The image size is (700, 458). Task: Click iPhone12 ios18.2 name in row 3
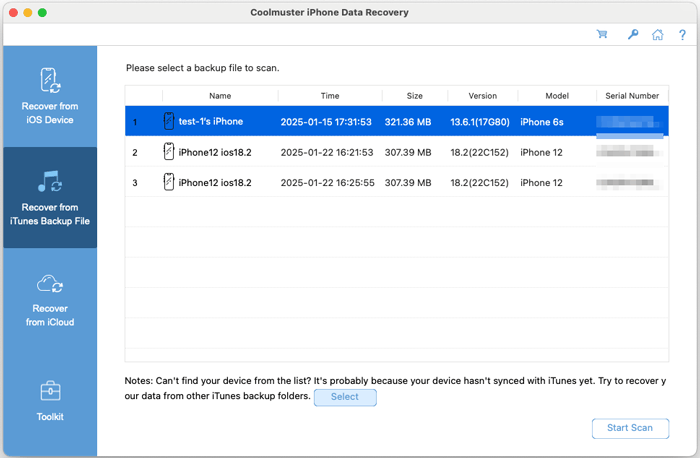215,183
